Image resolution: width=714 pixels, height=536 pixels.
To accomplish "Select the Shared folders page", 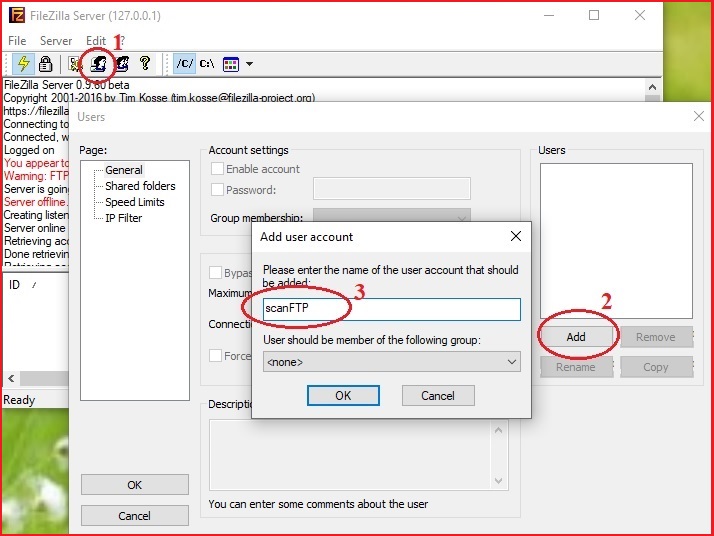I will pos(140,186).
